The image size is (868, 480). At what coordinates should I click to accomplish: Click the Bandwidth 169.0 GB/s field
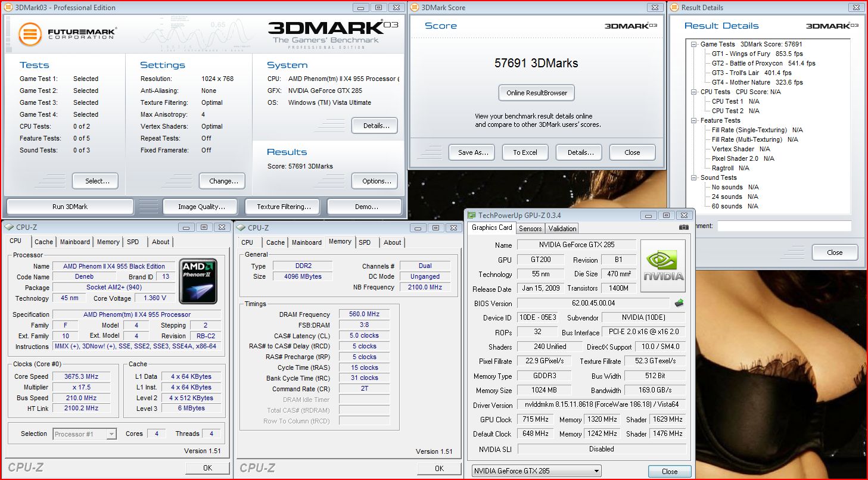(655, 391)
